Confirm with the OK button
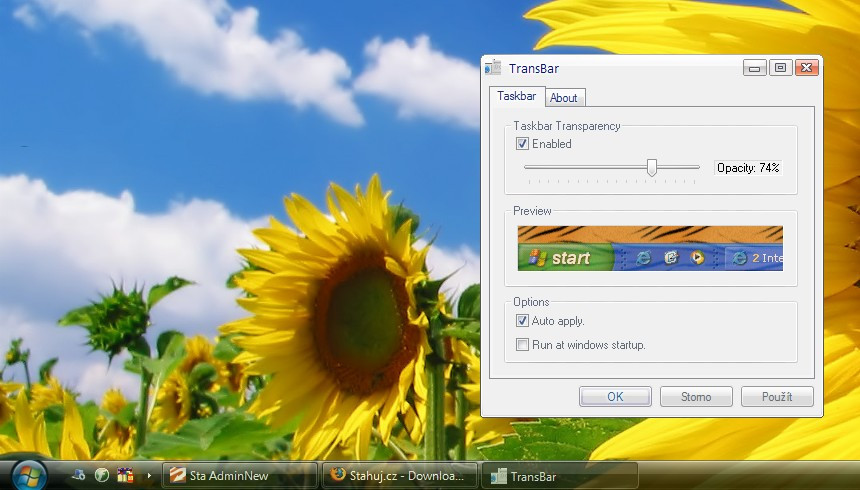This screenshot has height=490, width=860. click(x=615, y=396)
